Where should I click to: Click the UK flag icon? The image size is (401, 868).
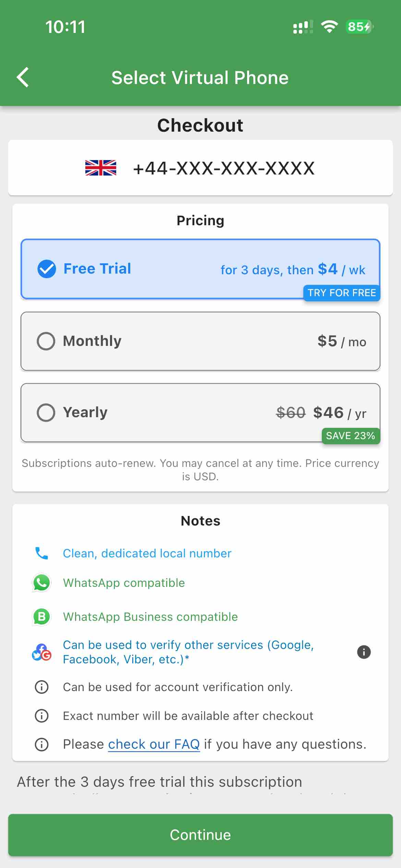(100, 168)
